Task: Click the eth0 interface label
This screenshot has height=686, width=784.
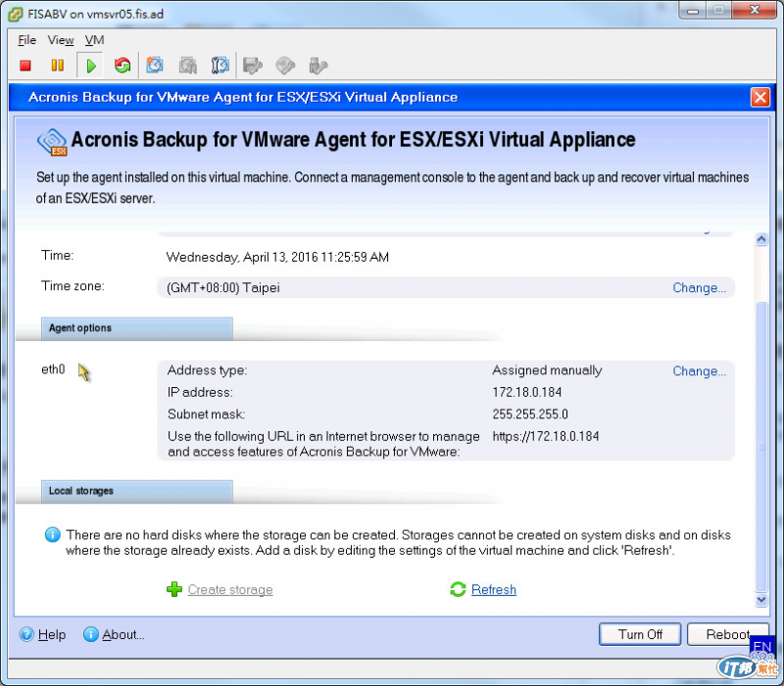Action: pos(53,369)
